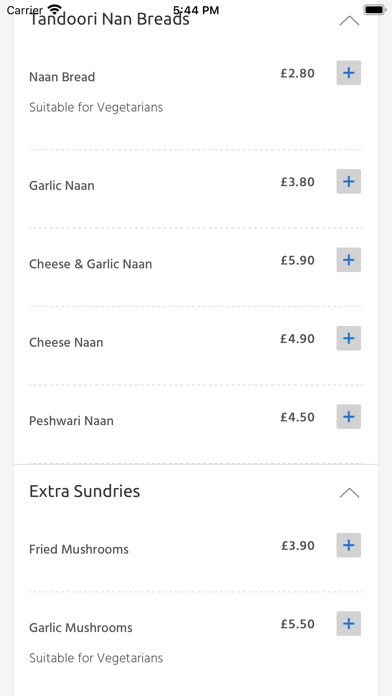Open Cheese & Garlic Naan item
392x696 pixels.
point(91,264)
